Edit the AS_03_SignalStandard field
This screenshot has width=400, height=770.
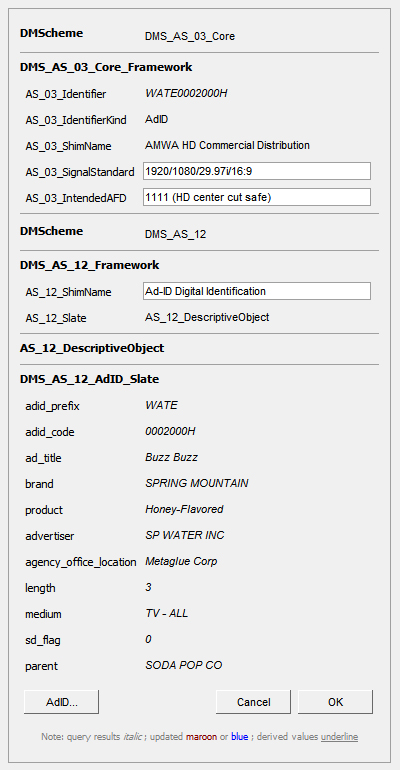coord(257,171)
